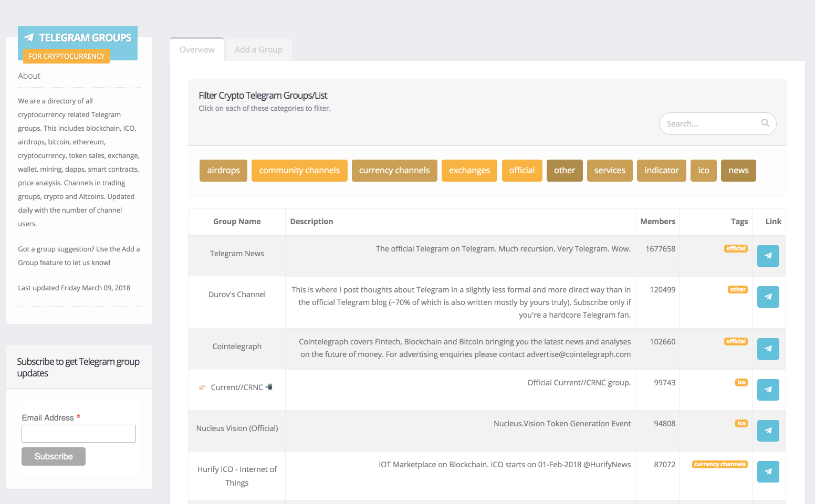The image size is (815, 504).
Task: Click the Telegram Groups logo paper plane
Action: (29, 38)
